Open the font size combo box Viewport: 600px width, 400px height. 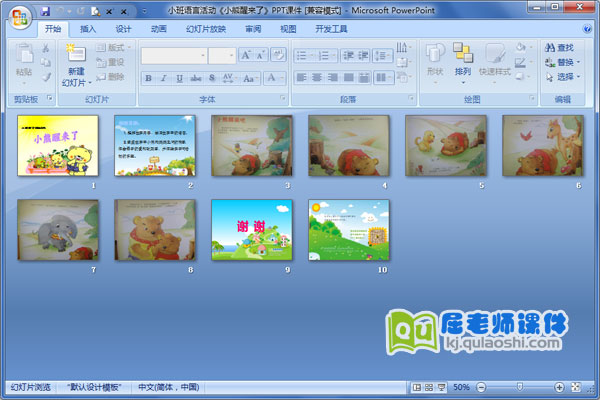pyautogui.click(x=222, y=56)
